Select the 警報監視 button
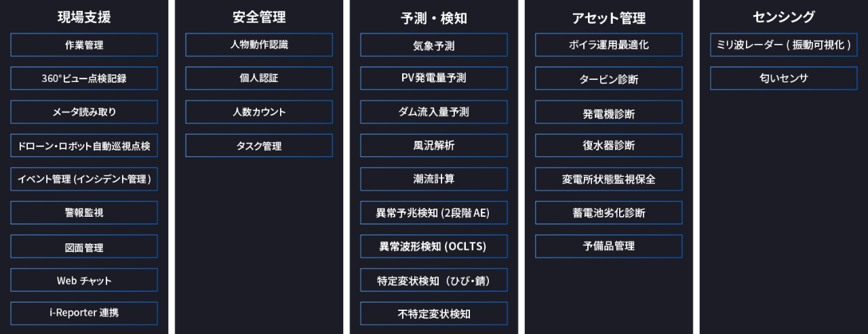 coord(84,213)
